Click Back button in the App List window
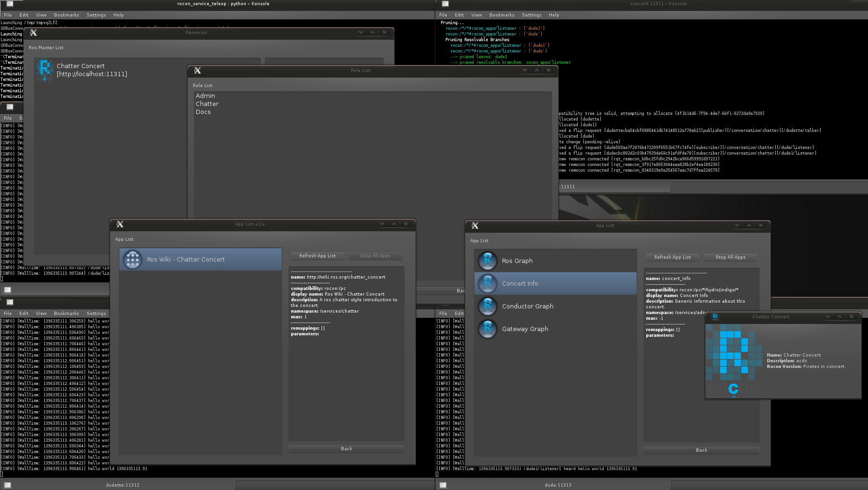The image size is (868, 490). click(701, 450)
